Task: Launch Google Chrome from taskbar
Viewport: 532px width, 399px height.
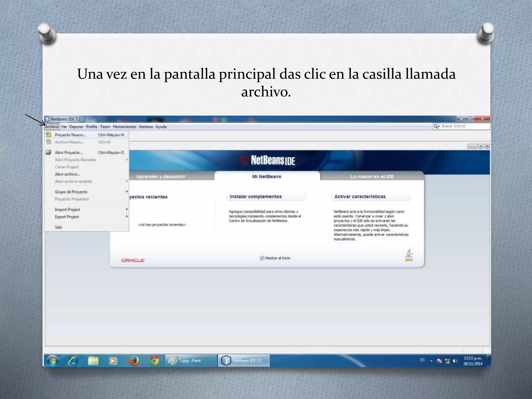Action: [154, 361]
